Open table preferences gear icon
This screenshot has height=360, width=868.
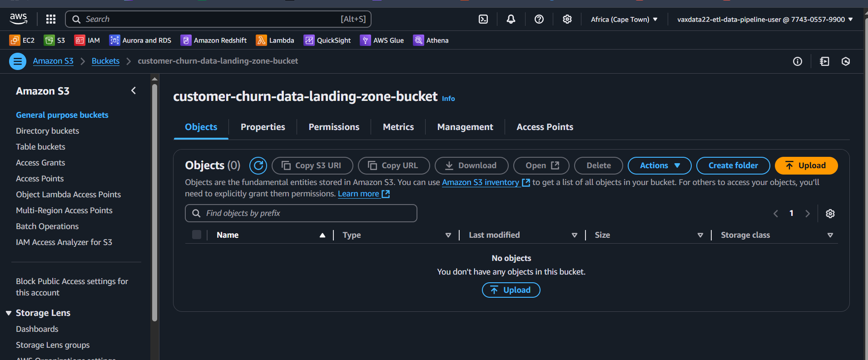pyautogui.click(x=830, y=214)
